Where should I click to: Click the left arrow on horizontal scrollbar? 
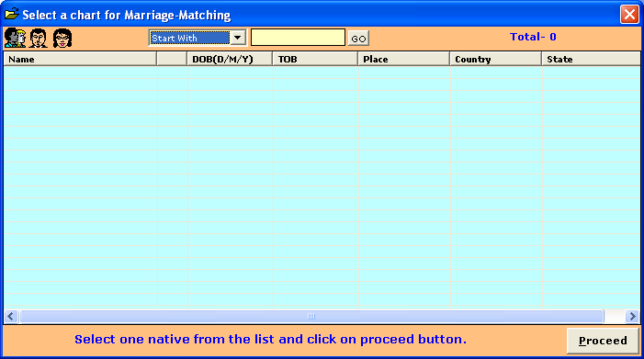point(11,317)
